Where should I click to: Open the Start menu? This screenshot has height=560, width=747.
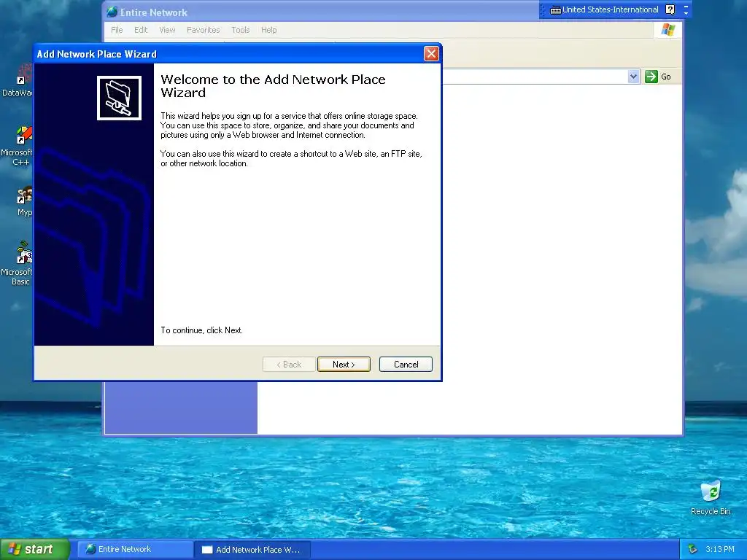pyautogui.click(x=34, y=549)
